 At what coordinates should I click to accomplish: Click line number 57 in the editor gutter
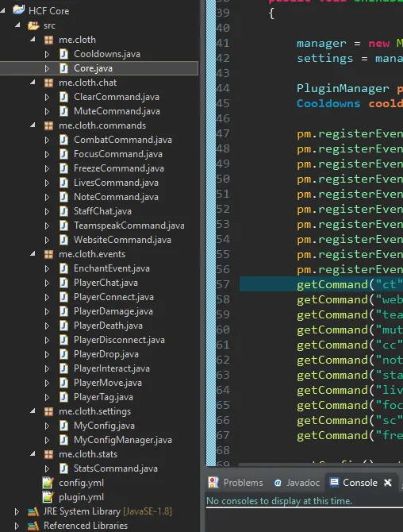tap(223, 284)
